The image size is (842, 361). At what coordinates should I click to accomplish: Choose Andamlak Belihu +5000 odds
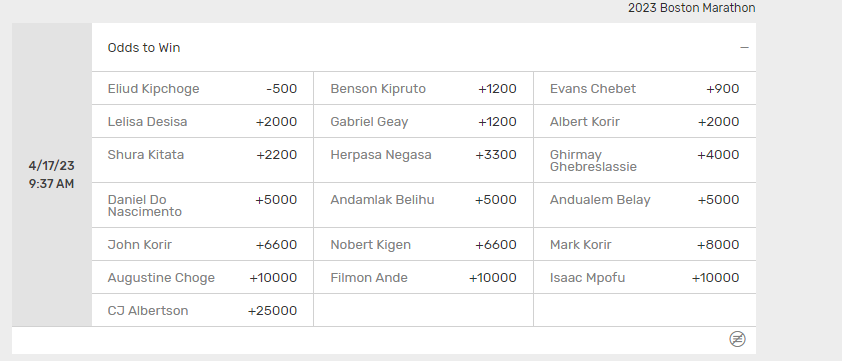424,205
